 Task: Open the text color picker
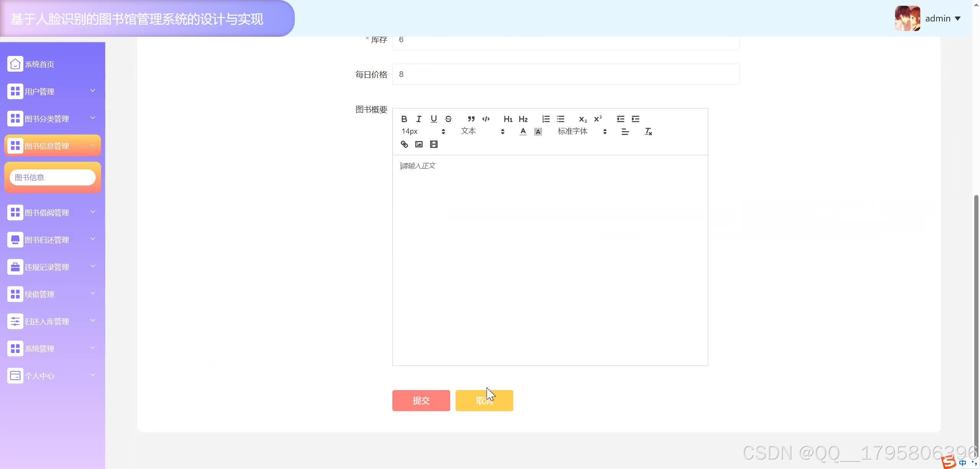(x=523, y=131)
